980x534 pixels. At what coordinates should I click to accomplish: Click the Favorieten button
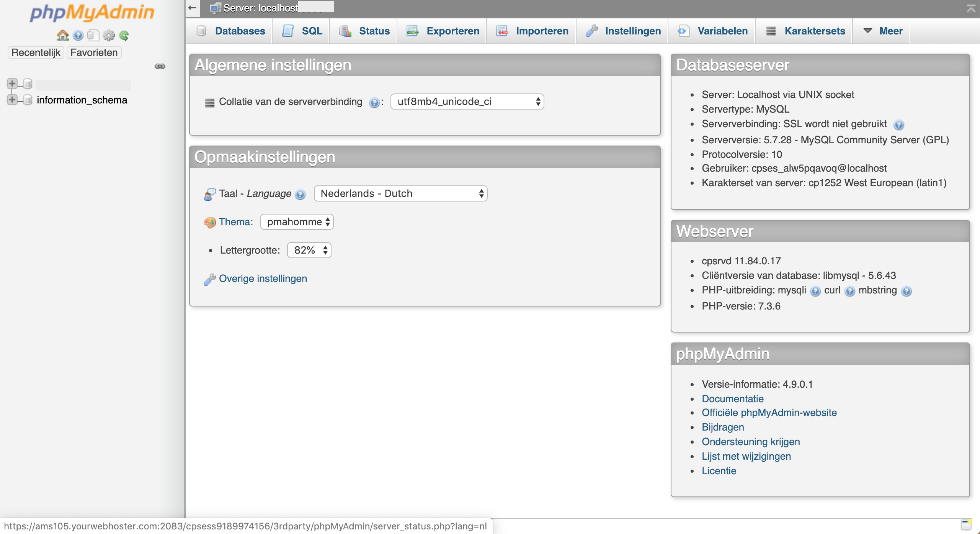tap(94, 52)
